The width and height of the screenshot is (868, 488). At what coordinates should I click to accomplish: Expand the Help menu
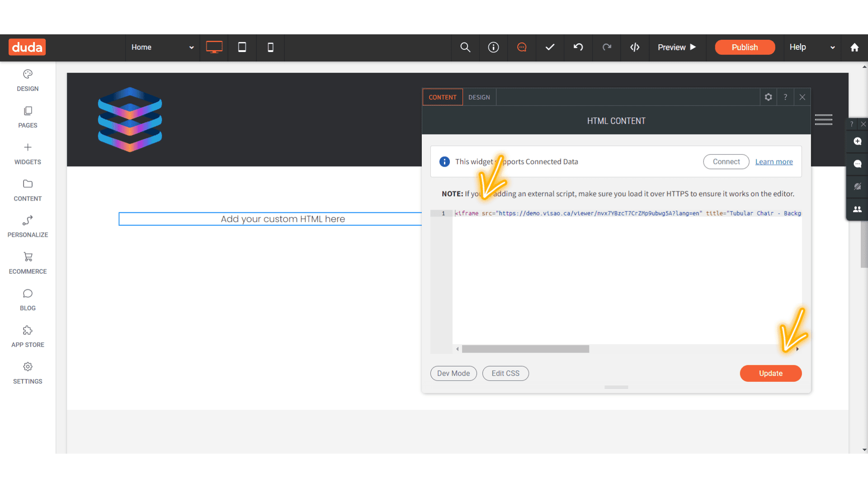[812, 47]
